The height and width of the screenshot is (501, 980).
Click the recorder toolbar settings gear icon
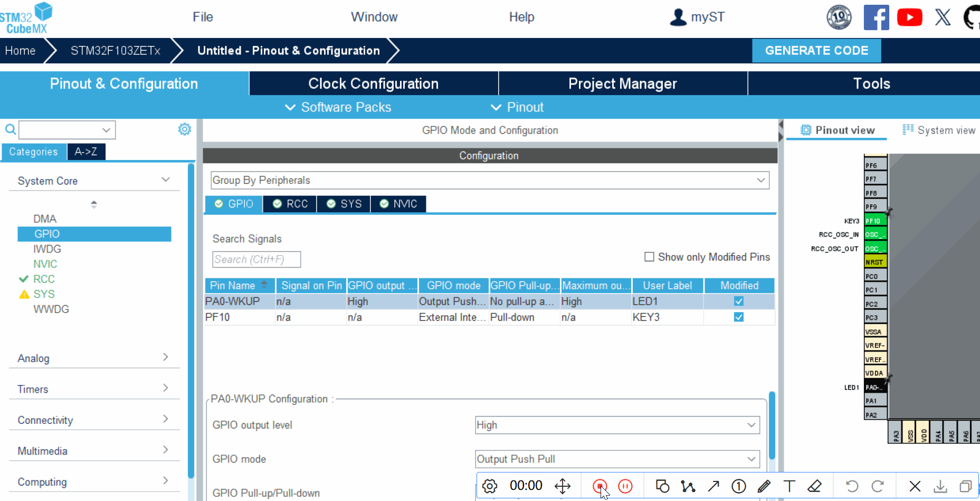[x=490, y=486]
